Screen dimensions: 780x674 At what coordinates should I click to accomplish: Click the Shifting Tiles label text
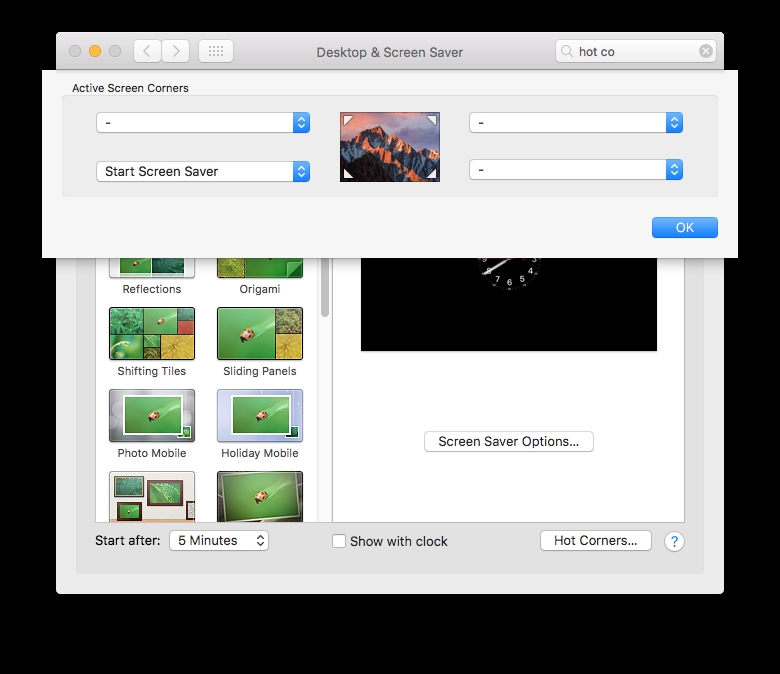[152, 371]
